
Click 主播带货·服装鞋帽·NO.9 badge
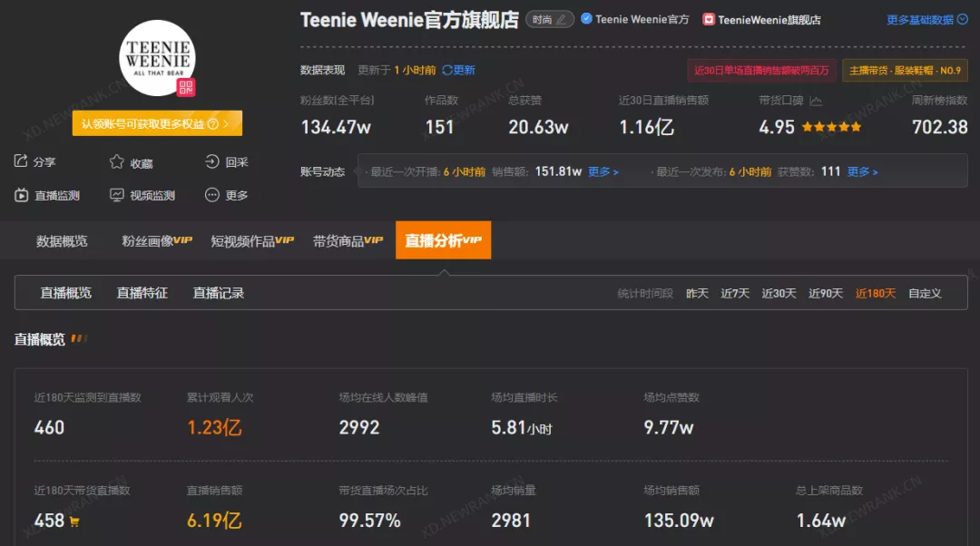(905, 71)
